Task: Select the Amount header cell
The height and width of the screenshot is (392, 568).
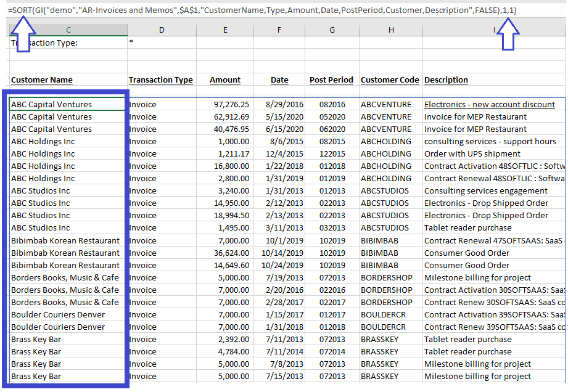Action: [x=225, y=80]
